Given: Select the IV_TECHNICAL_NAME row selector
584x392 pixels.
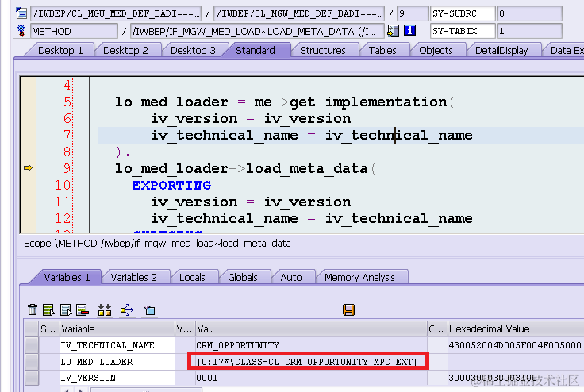Looking at the screenshot, I should [32, 345].
